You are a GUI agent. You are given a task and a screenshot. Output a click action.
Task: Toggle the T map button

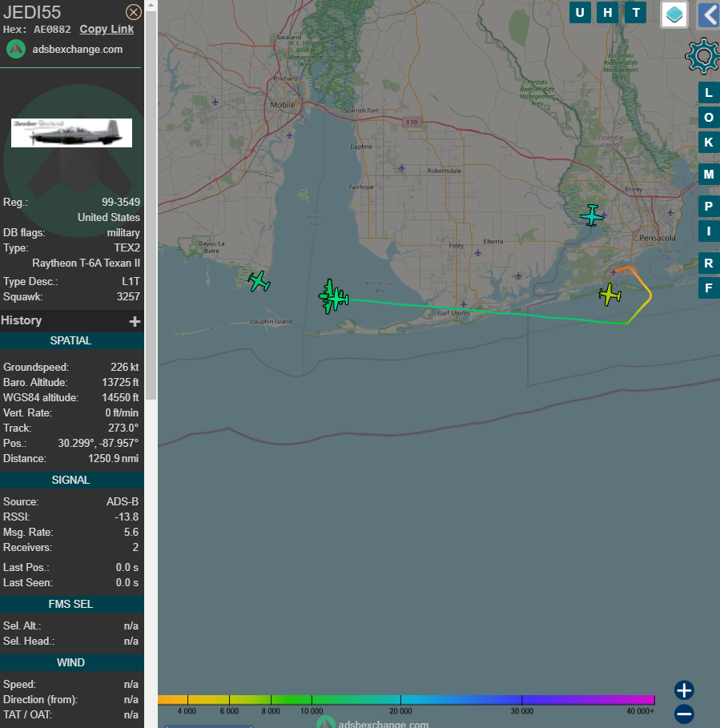pyautogui.click(x=636, y=13)
